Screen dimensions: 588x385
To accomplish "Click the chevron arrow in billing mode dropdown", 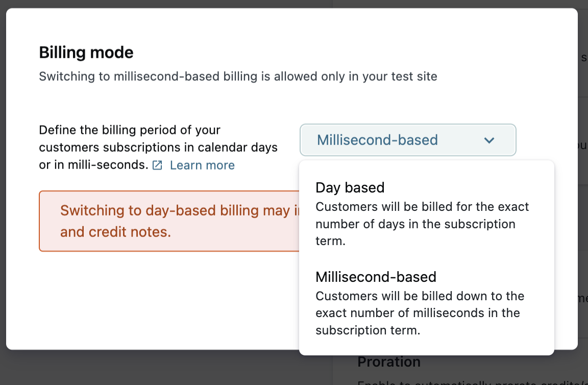I will click(x=489, y=140).
